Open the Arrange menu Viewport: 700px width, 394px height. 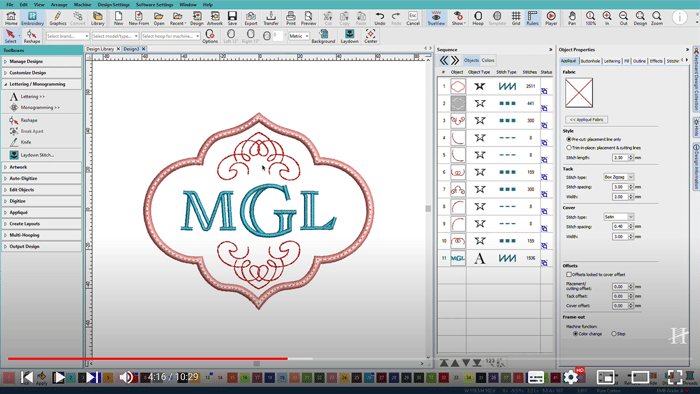pyautogui.click(x=59, y=4)
